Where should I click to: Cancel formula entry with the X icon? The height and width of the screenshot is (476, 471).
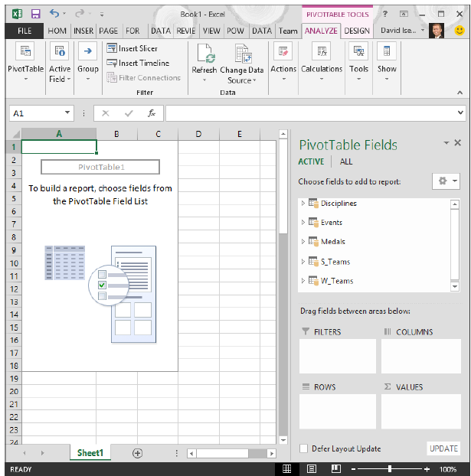106,113
